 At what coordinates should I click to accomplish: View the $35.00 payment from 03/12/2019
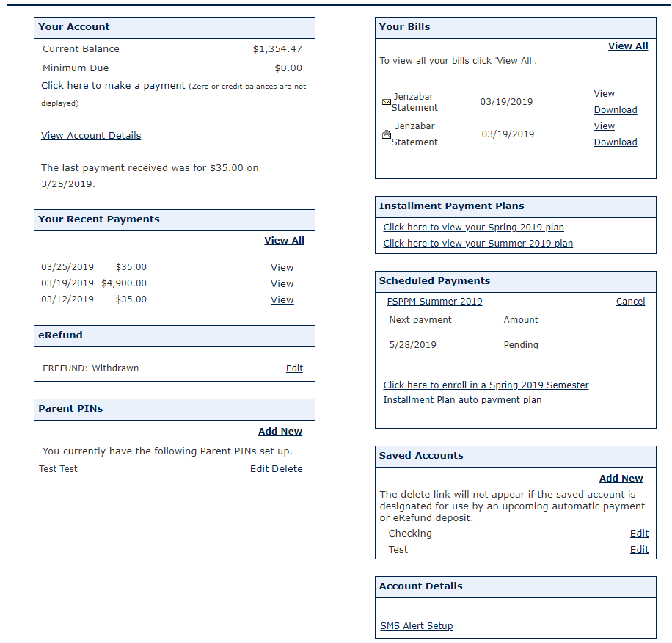click(x=282, y=299)
